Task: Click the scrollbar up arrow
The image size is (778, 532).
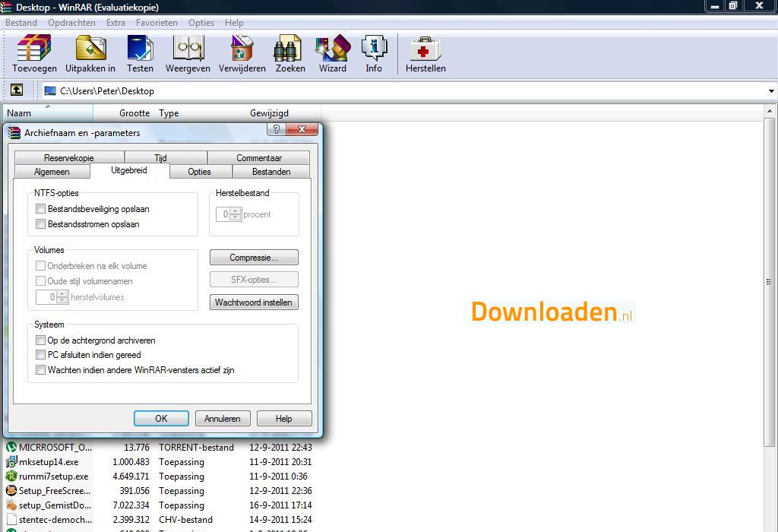Action: (769, 111)
